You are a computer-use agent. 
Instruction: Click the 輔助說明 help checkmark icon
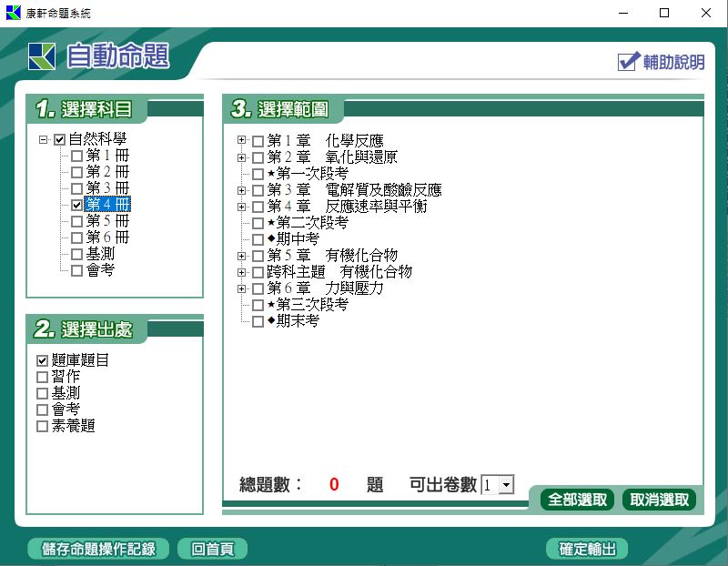coord(629,61)
